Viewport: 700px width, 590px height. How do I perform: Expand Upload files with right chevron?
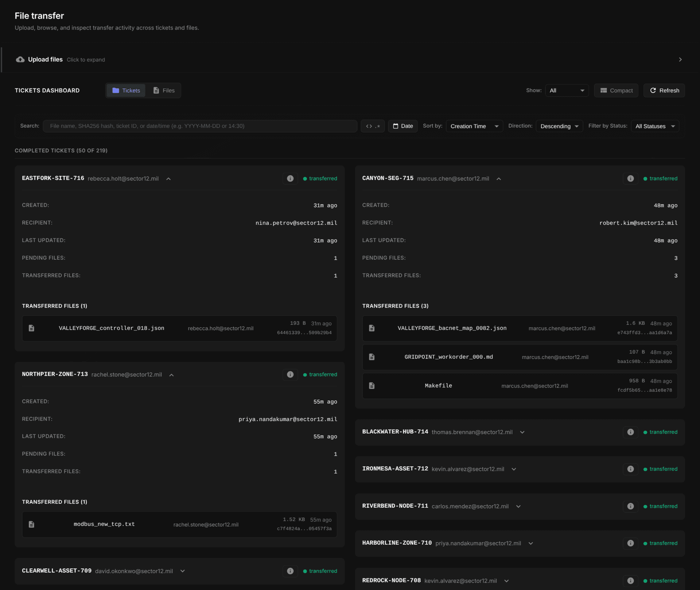click(680, 59)
